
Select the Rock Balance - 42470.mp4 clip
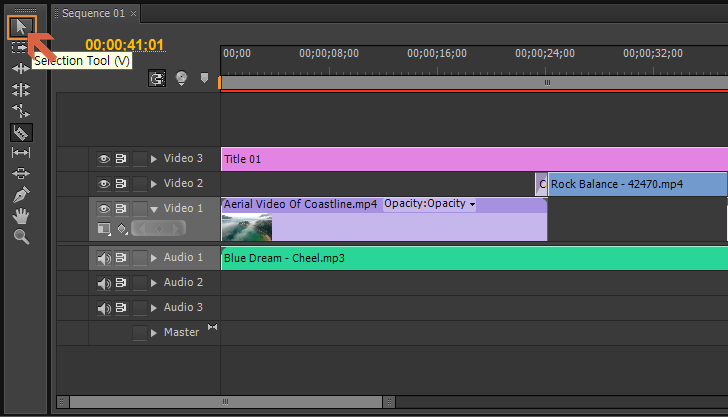coord(637,184)
